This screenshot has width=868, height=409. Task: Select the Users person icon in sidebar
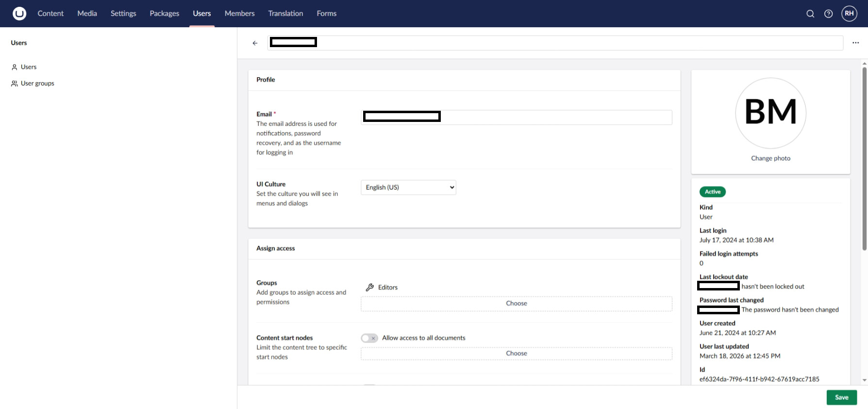tap(15, 67)
